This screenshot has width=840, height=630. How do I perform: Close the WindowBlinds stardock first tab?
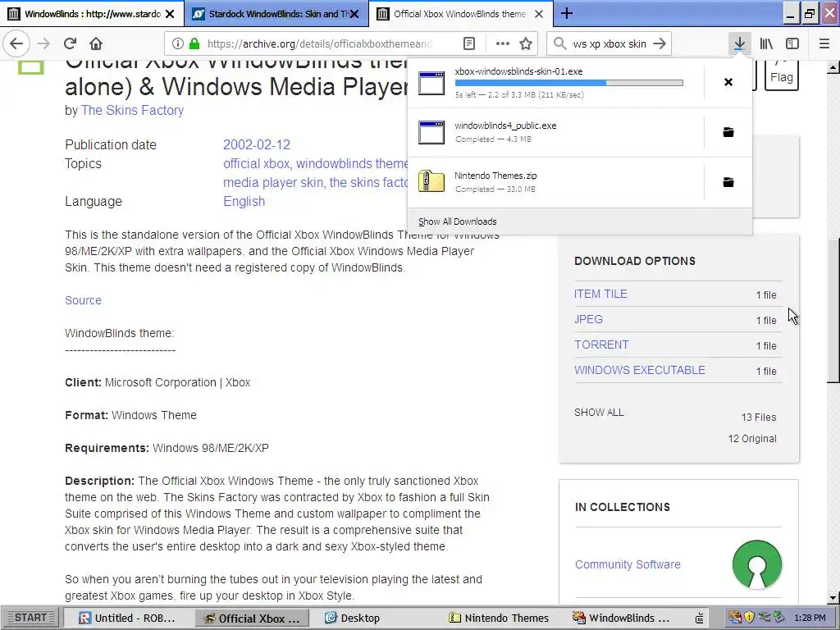[x=170, y=14]
